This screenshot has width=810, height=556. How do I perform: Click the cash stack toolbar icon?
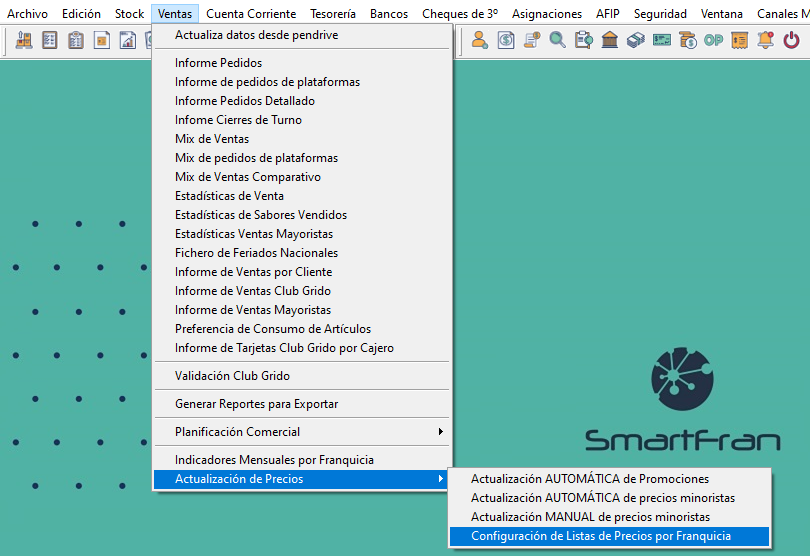pos(635,40)
